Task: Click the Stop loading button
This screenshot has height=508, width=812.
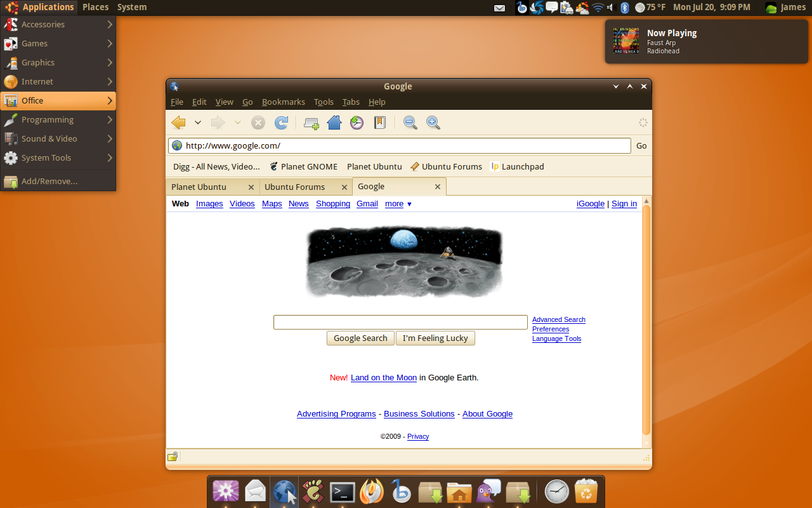Action: point(258,123)
